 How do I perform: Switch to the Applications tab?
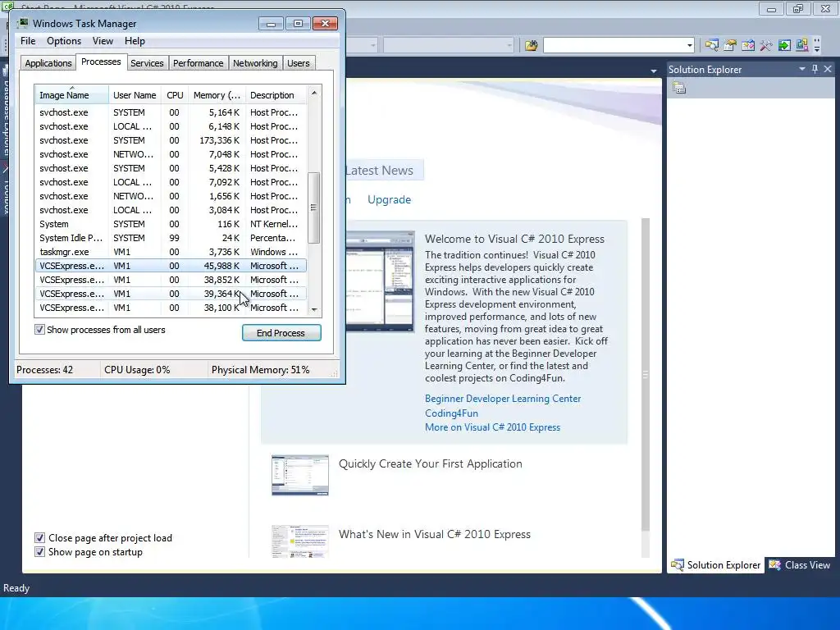click(x=48, y=63)
